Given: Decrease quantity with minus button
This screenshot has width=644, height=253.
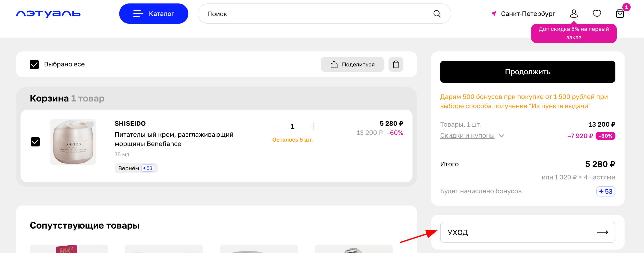Looking at the screenshot, I should pyautogui.click(x=271, y=126).
